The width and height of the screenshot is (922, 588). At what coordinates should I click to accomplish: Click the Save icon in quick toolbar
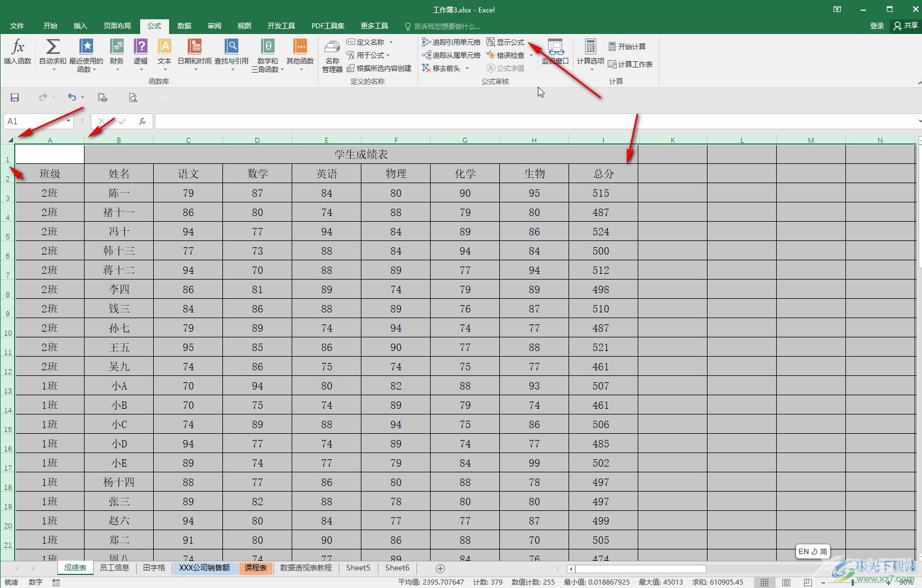tap(15, 98)
